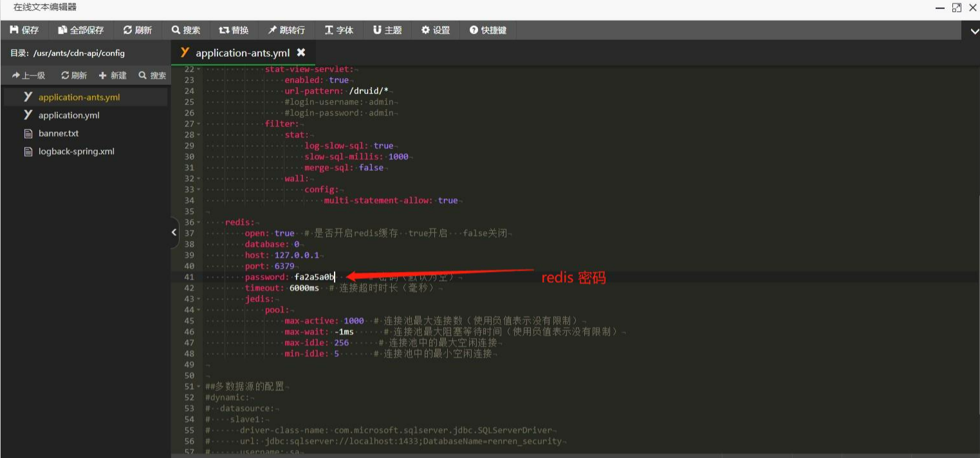Collapse the file sidebar panel

click(x=174, y=232)
